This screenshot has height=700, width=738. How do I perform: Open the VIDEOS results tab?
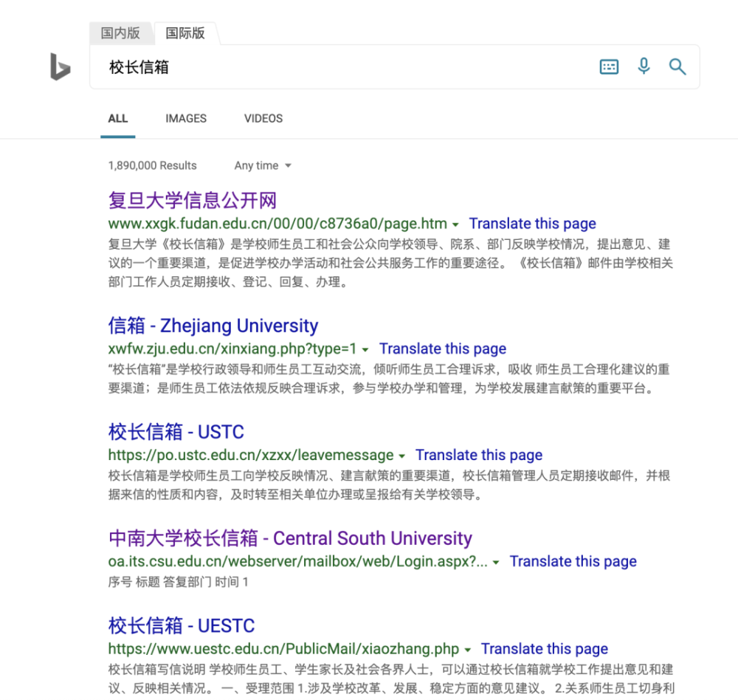(263, 118)
